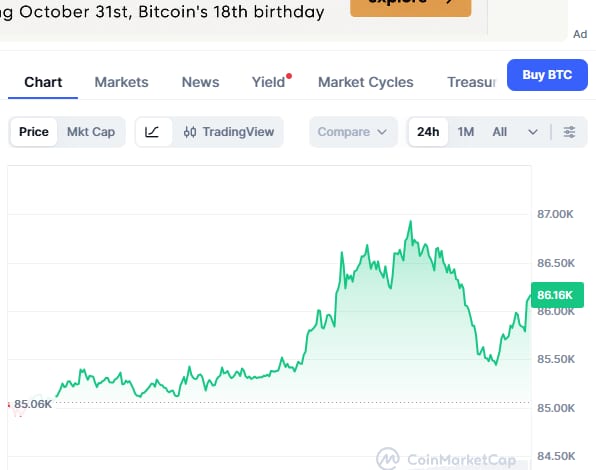Toggle chart to Mkt Cap view
The height and width of the screenshot is (470, 596).
[x=91, y=132]
